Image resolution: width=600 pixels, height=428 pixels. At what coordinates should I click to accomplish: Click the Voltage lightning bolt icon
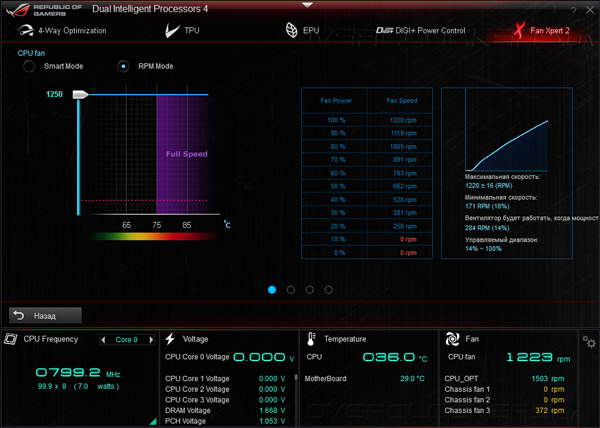coord(170,339)
